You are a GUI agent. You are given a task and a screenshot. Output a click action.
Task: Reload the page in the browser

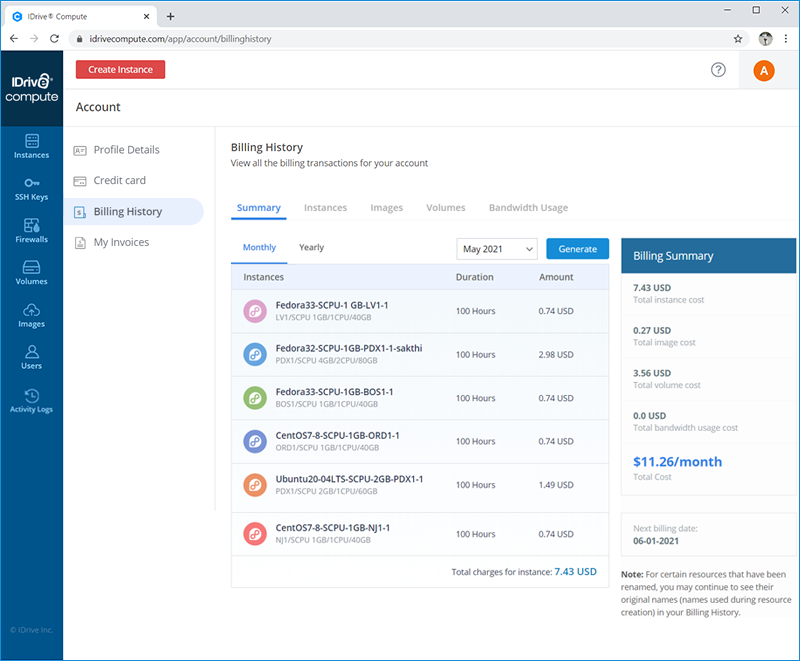tap(54, 39)
